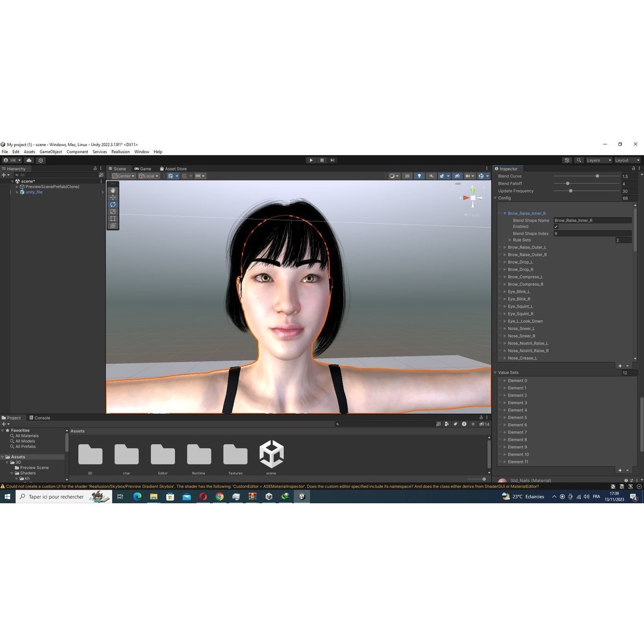Open Unity Cloud services icon

pos(29,160)
